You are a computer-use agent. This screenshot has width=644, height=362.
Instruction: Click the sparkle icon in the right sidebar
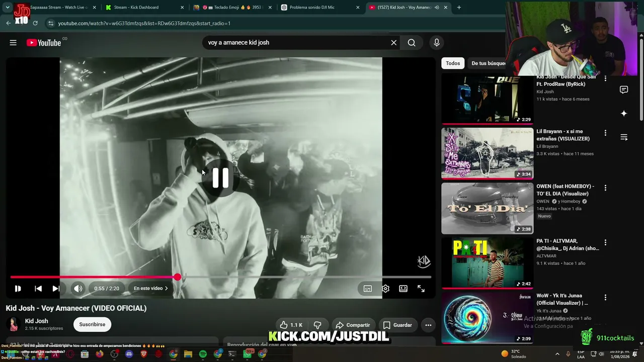coord(624,114)
